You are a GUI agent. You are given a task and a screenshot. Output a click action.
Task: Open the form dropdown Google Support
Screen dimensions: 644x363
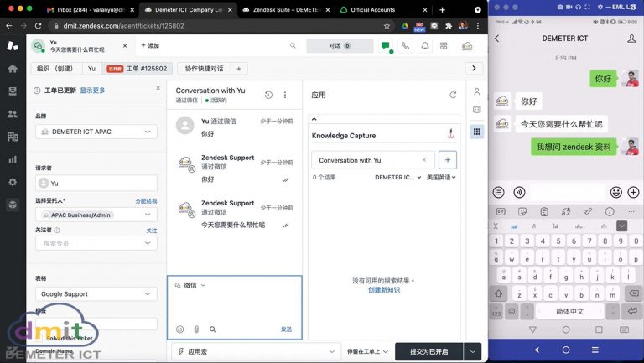(x=96, y=294)
